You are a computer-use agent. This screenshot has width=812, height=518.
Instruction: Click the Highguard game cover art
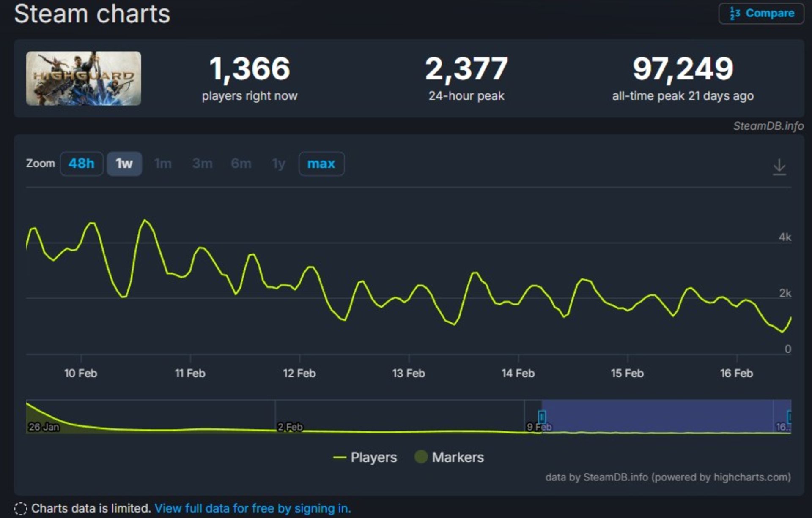[x=83, y=78]
